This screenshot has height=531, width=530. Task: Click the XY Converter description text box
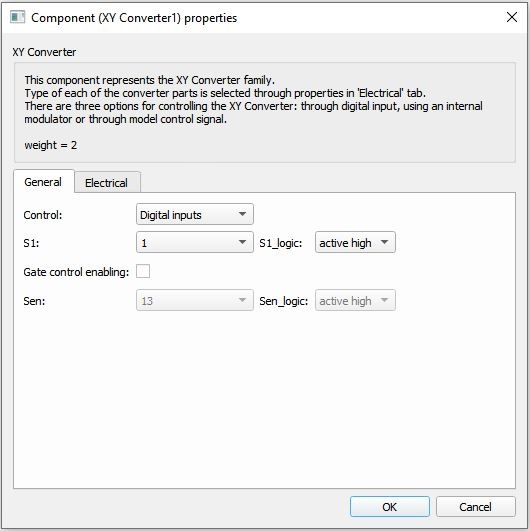265,112
